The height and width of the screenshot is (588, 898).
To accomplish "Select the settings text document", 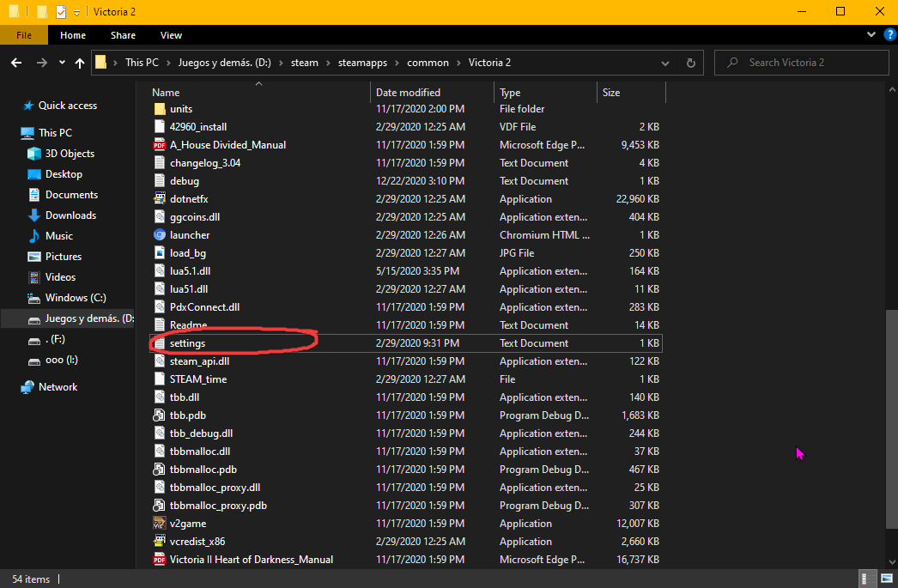I will pyautogui.click(x=187, y=343).
